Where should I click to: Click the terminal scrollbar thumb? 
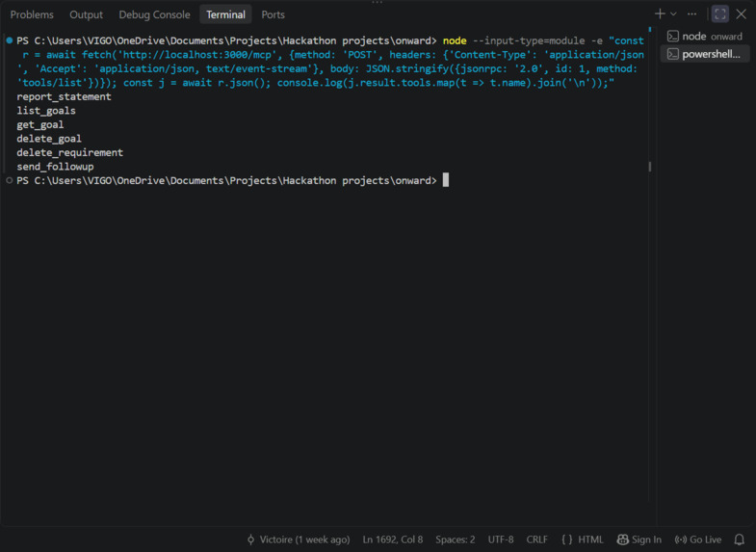650,167
